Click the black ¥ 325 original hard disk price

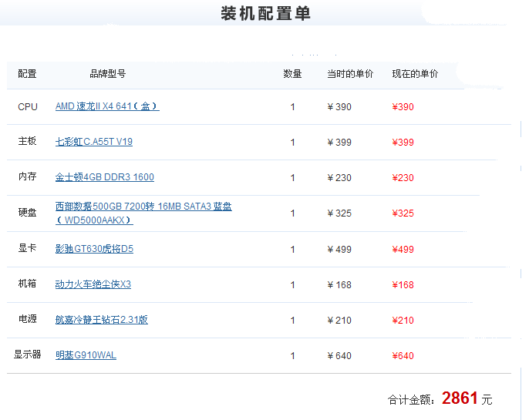(339, 213)
